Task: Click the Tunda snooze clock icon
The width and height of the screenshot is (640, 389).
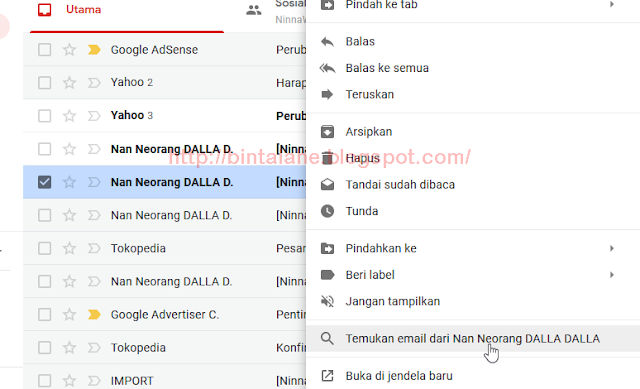Action: pyautogui.click(x=327, y=211)
